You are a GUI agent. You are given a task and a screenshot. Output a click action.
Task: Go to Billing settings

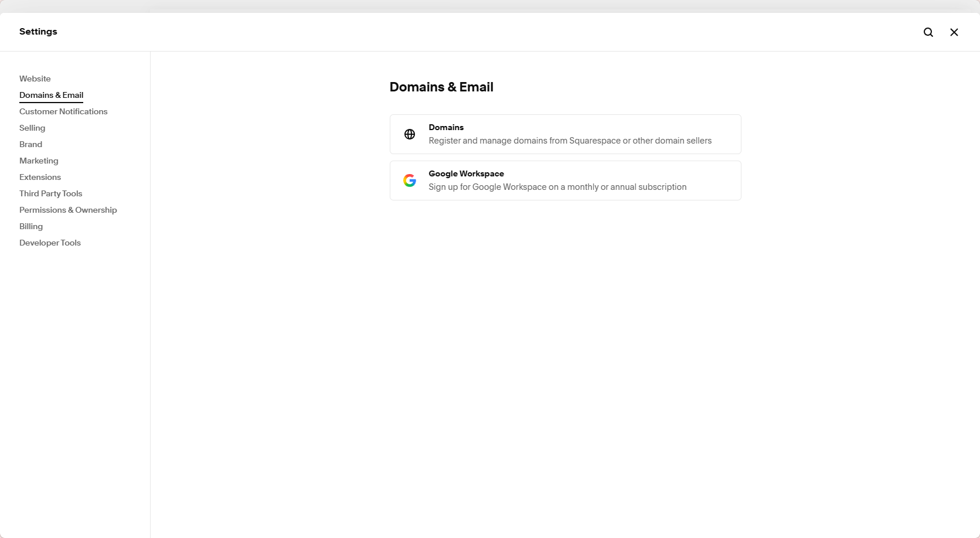[x=31, y=226]
